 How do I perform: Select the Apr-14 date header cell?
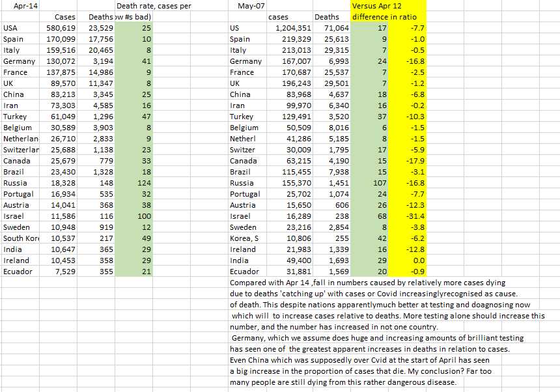(25, 6)
